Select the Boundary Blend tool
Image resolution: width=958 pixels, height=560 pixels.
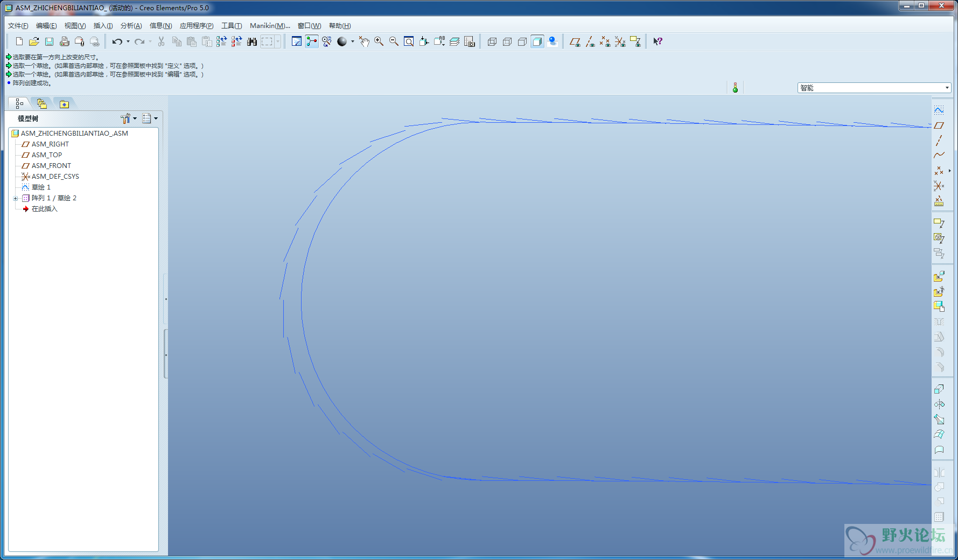point(939,434)
